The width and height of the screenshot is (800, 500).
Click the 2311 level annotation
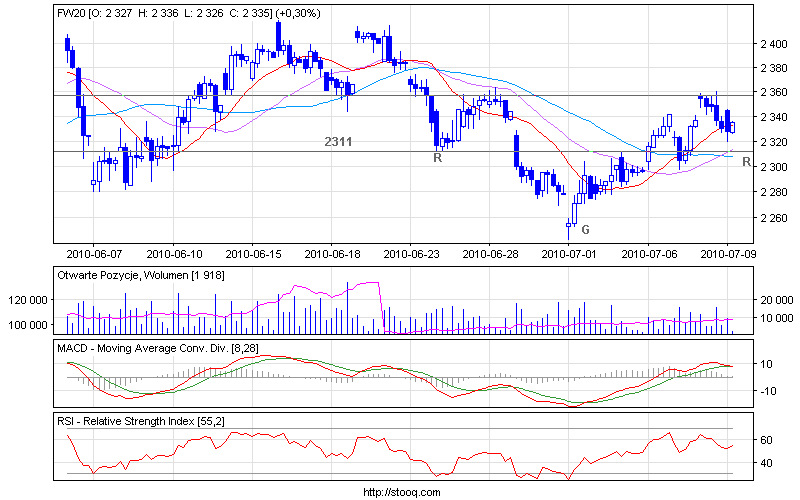pos(338,142)
